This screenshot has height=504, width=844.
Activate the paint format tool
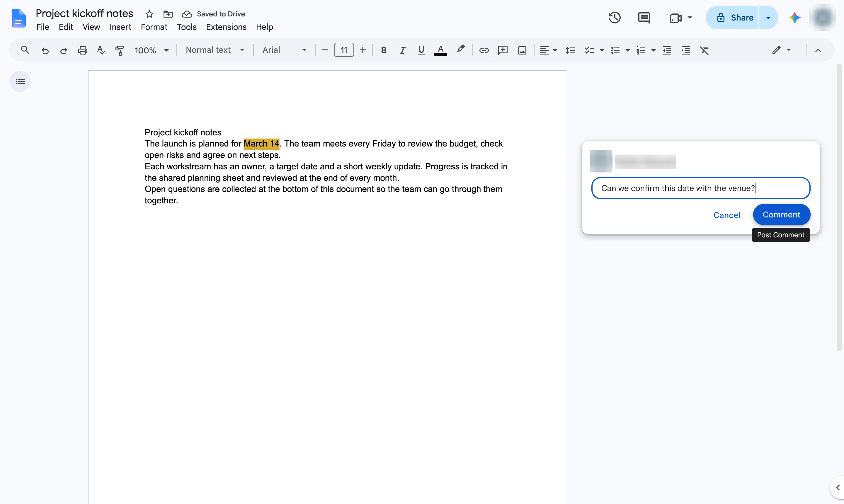119,50
